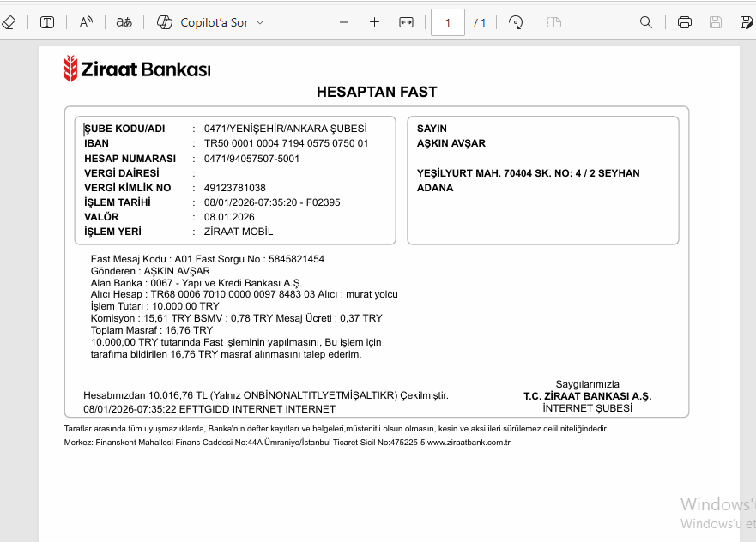This screenshot has width=756, height=542.
Task: Click the Save floppy disk icon
Action: [716, 22]
